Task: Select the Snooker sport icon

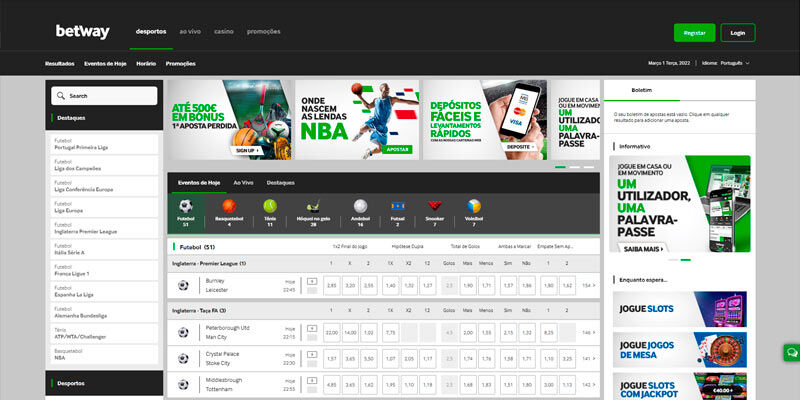Action: coord(435,206)
